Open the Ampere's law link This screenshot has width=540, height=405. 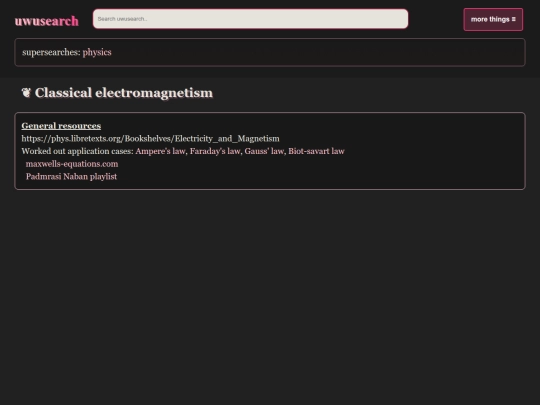tap(160, 151)
